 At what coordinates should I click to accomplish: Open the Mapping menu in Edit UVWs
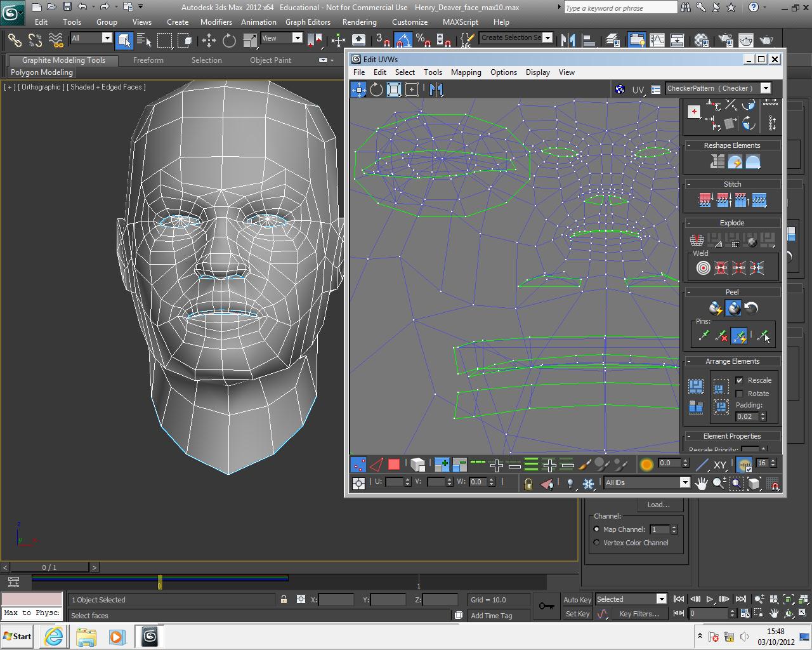click(466, 72)
